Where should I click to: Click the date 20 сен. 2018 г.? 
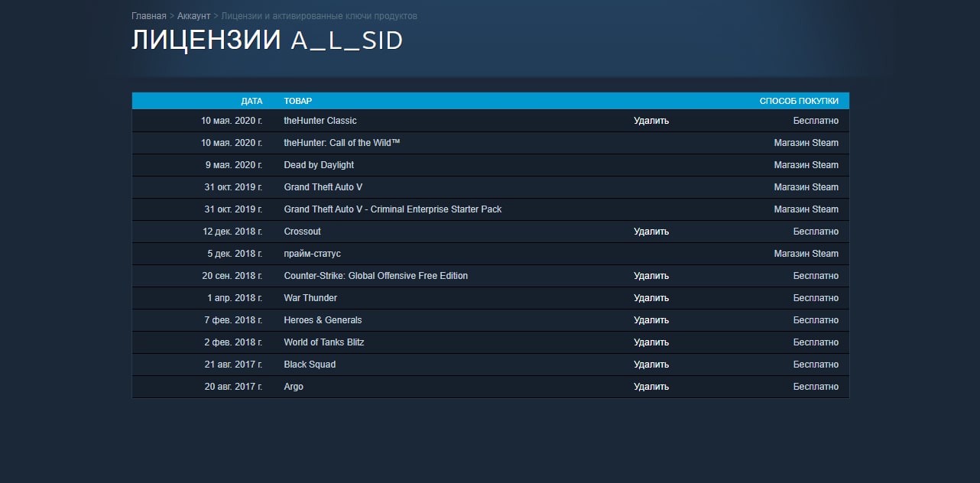pyautogui.click(x=232, y=276)
